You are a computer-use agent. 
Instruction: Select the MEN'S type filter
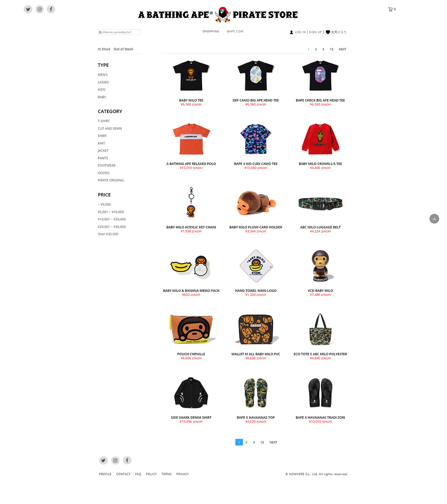point(103,75)
